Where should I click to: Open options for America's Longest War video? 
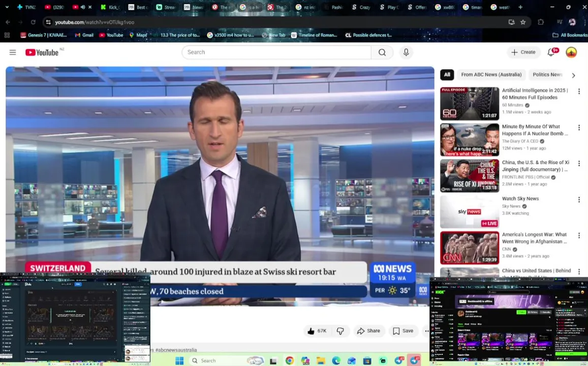pyautogui.click(x=579, y=235)
